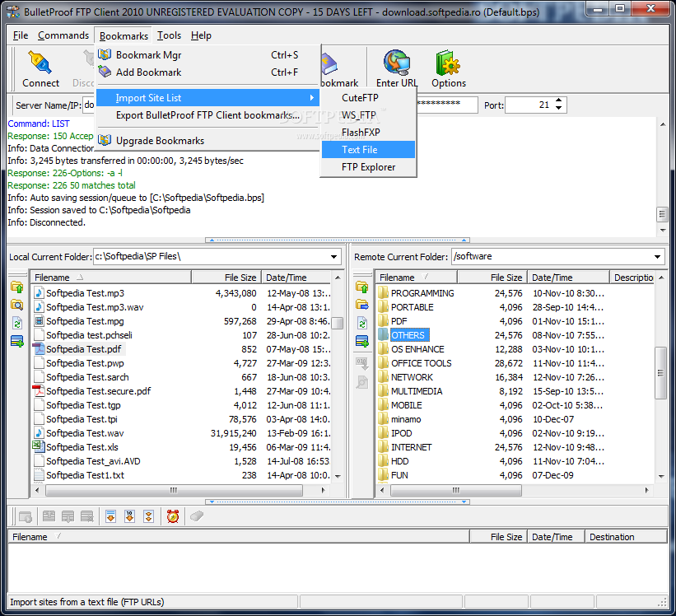Choose Text File import option
The image size is (676, 616).
[368, 150]
